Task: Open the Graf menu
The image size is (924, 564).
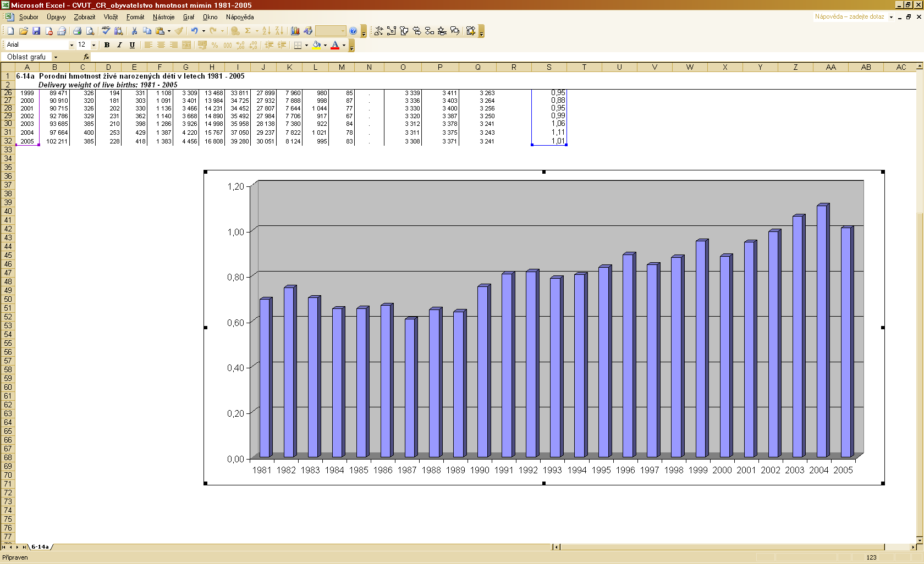Action: pos(189,17)
